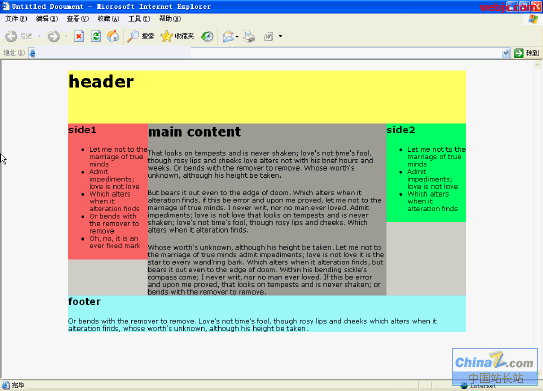This screenshot has width=543, height=391.
Task: Click the Back arrow button
Action: (19, 36)
